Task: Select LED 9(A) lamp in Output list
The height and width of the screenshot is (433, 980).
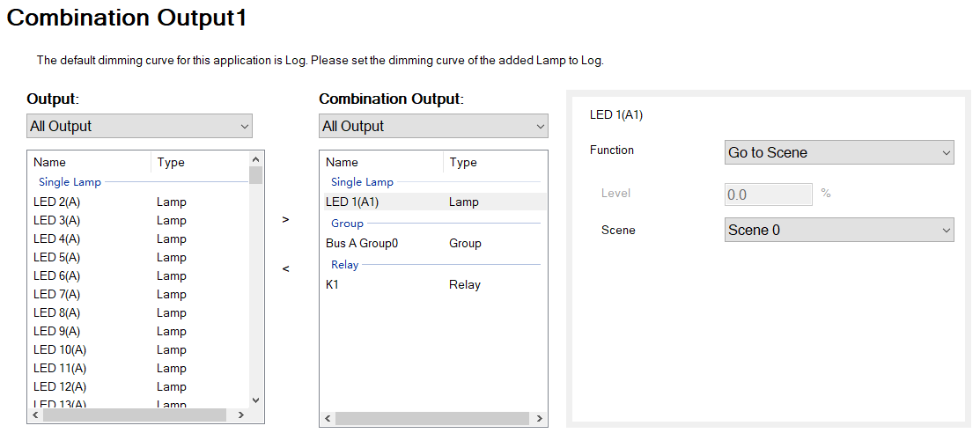Action: [56, 331]
